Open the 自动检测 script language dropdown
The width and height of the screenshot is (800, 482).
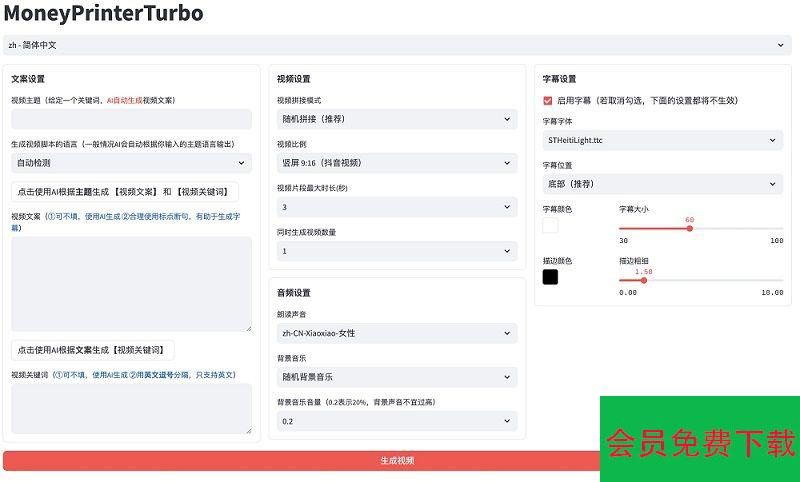click(131, 163)
